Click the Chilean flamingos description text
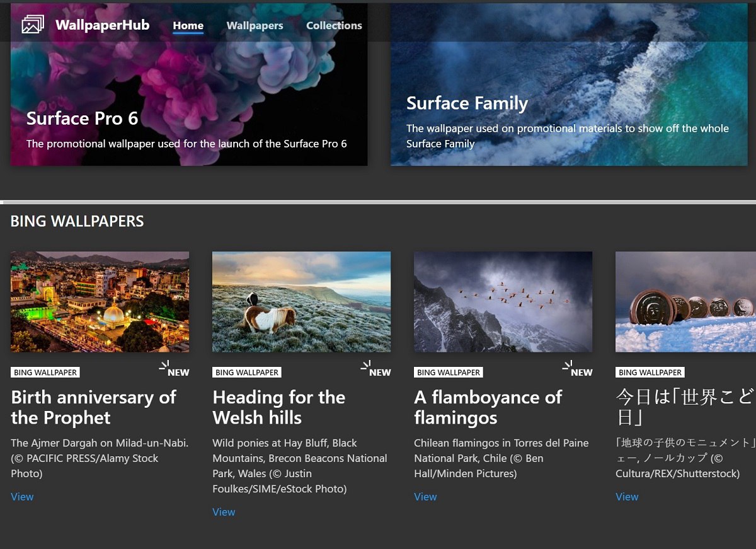The width and height of the screenshot is (756, 549). click(x=501, y=458)
